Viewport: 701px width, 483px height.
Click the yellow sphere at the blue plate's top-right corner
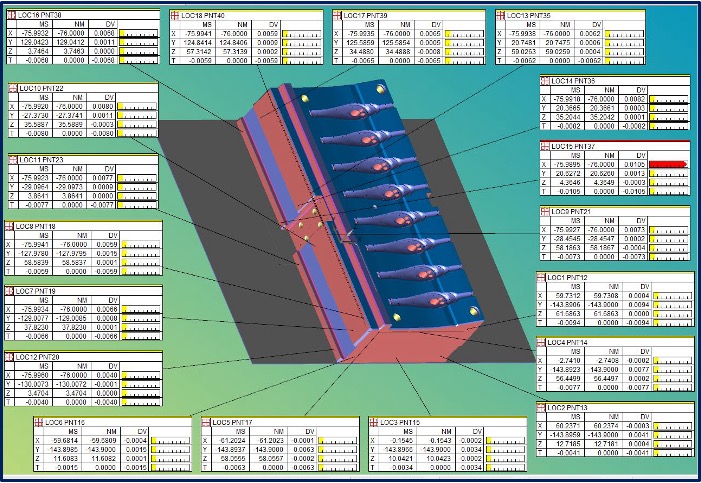click(x=380, y=89)
